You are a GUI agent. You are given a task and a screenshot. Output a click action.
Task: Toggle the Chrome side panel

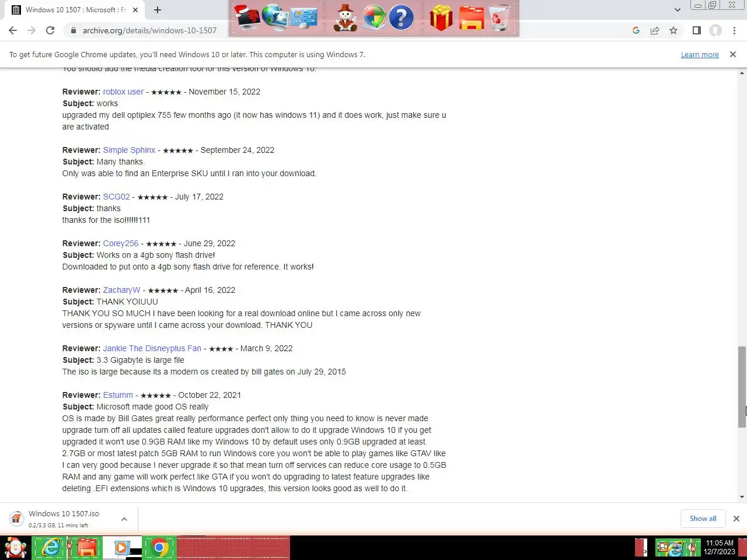(x=696, y=30)
